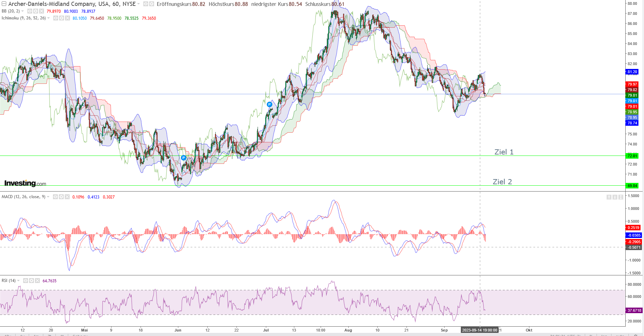Image resolution: width=644 pixels, height=336 pixels.
Task: Enable log scale on the price axis
Action: pos(604,335)
